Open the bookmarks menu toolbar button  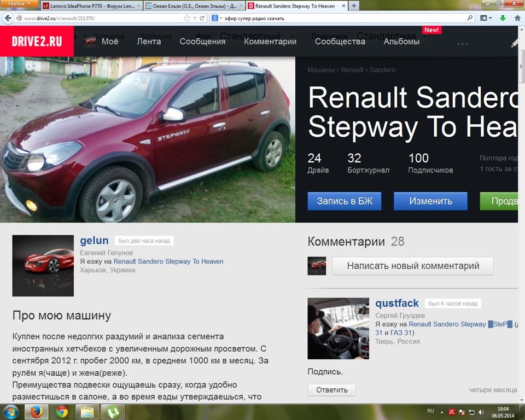pos(486,18)
